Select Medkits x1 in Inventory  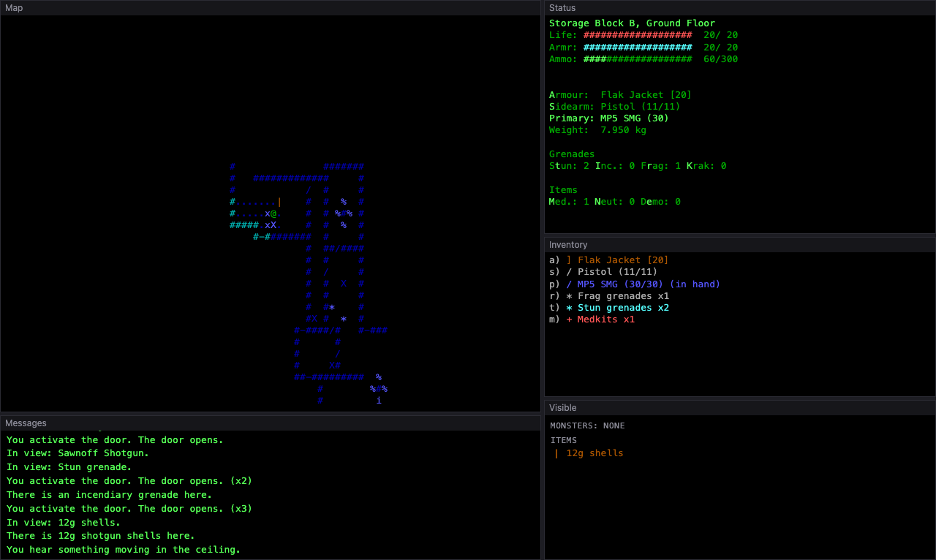(x=592, y=319)
